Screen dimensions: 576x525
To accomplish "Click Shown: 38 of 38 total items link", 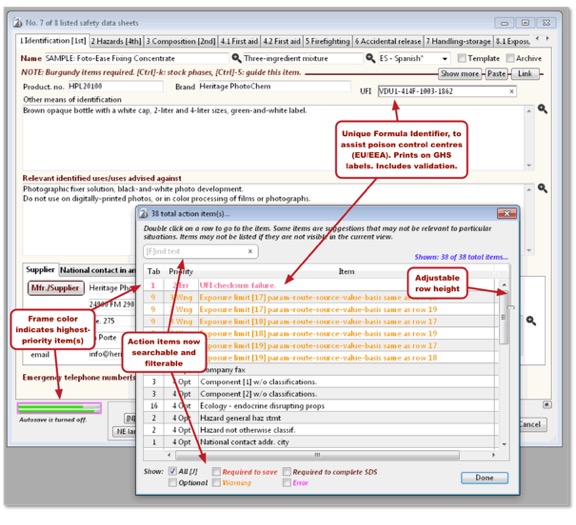I will tap(461, 257).
